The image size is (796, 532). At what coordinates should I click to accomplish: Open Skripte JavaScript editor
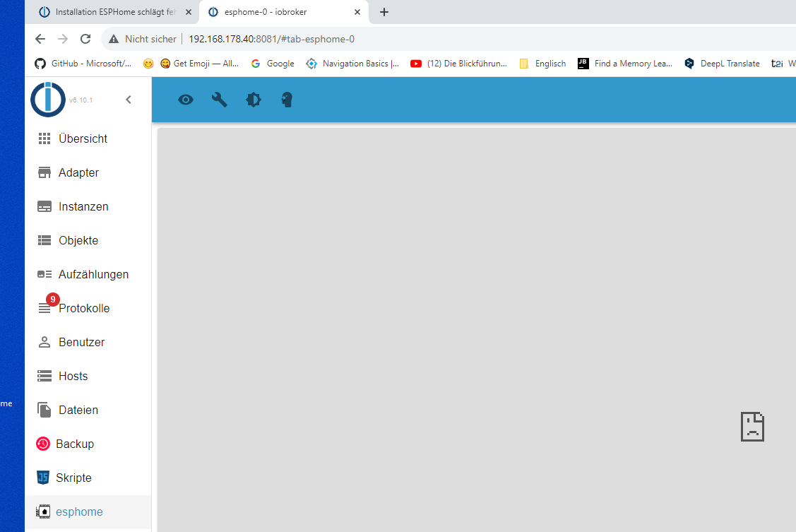pyautogui.click(x=88, y=478)
